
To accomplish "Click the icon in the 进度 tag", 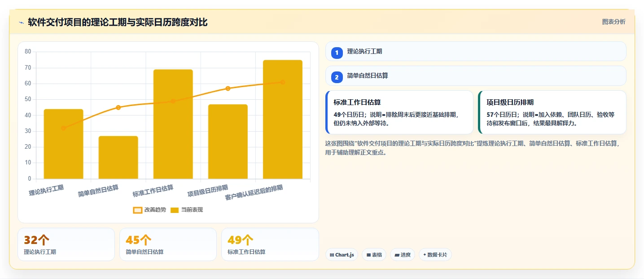I will coord(397,255).
